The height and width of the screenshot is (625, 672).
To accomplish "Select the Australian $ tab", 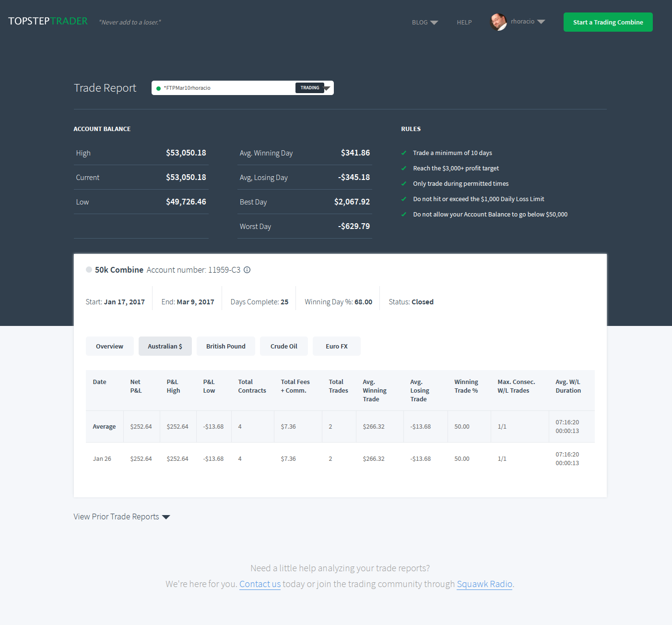I will coord(165,346).
